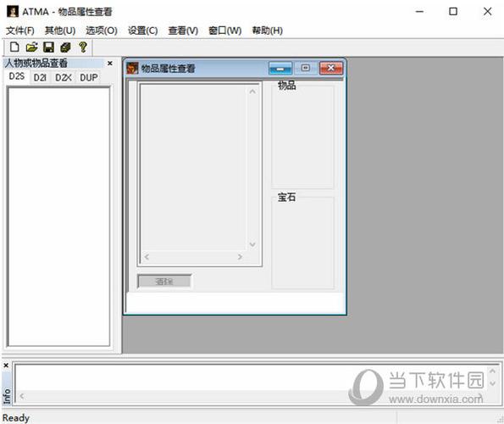Click the 人物或物品查看 panel title

click(x=36, y=63)
